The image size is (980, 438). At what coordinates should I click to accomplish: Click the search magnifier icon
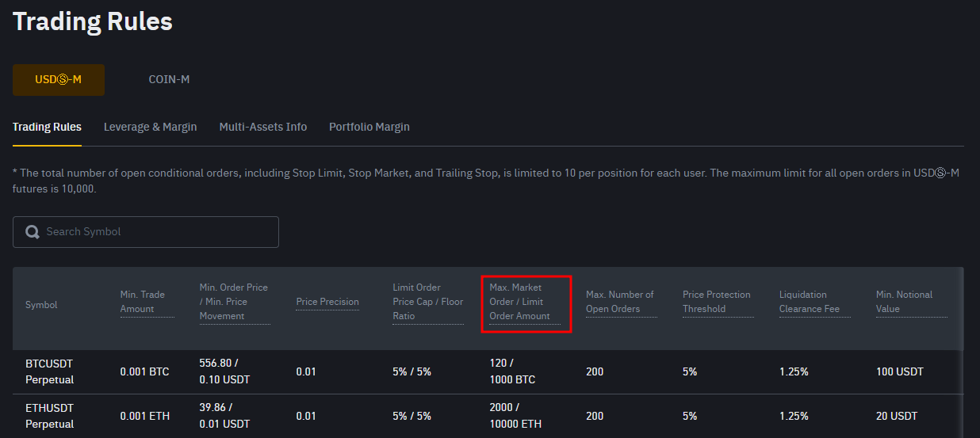tap(33, 232)
